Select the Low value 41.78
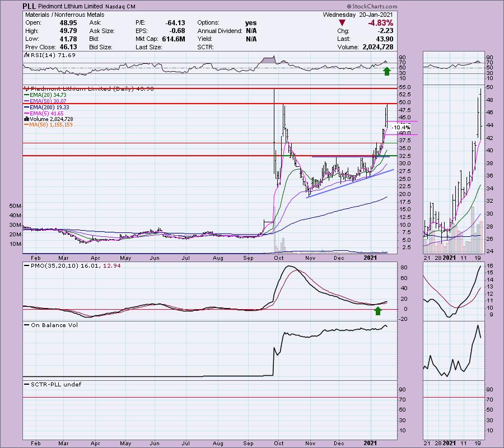Viewport: 504px width, 448px height. point(68,39)
